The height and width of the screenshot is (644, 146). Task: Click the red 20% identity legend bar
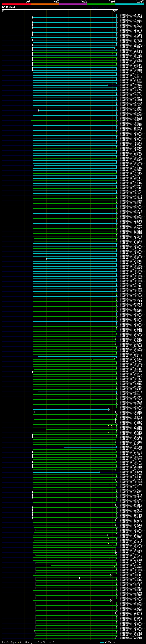16,4
